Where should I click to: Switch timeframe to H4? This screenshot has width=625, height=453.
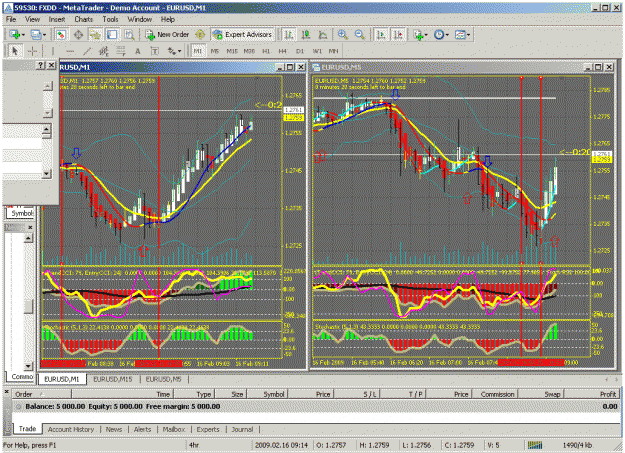[283, 51]
